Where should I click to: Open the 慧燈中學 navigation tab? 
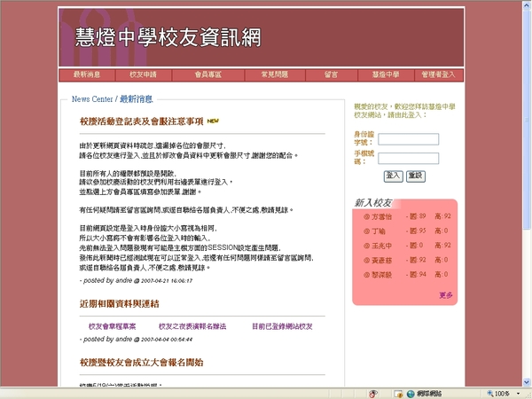click(386, 75)
